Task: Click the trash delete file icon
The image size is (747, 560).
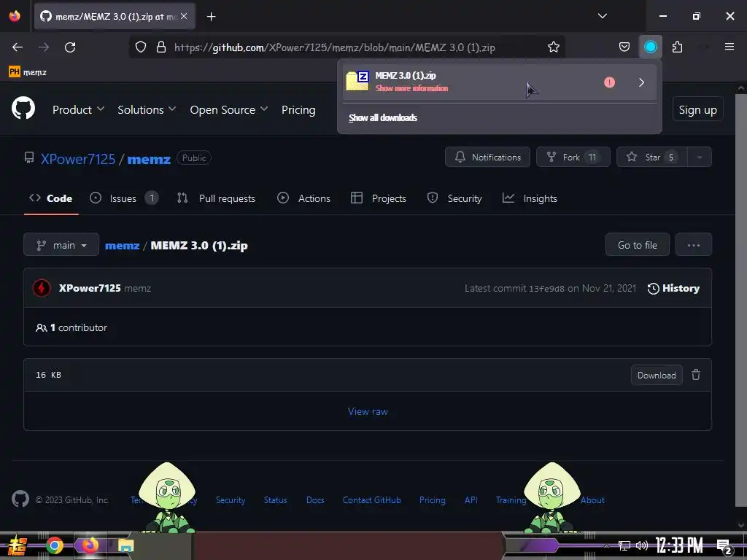Action: 695,375
